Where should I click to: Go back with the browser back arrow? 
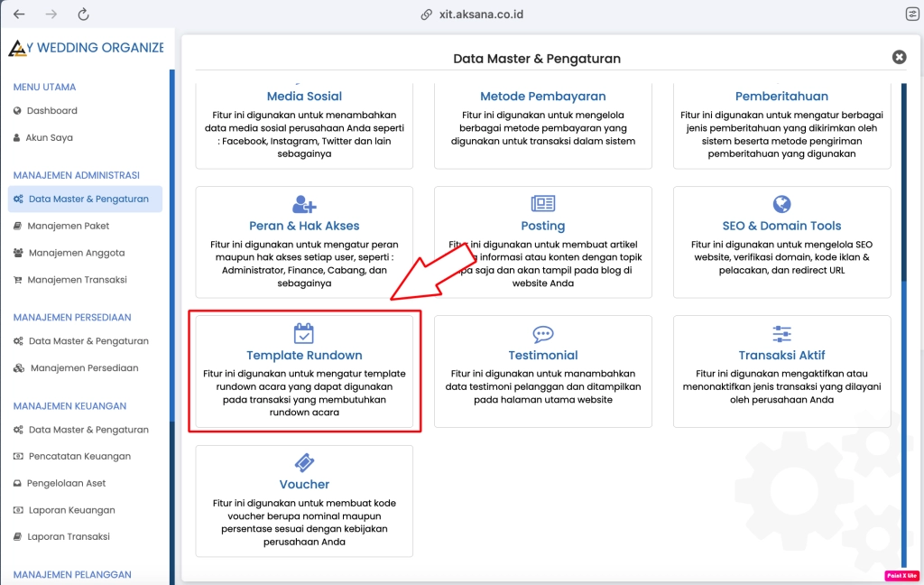pos(19,14)
